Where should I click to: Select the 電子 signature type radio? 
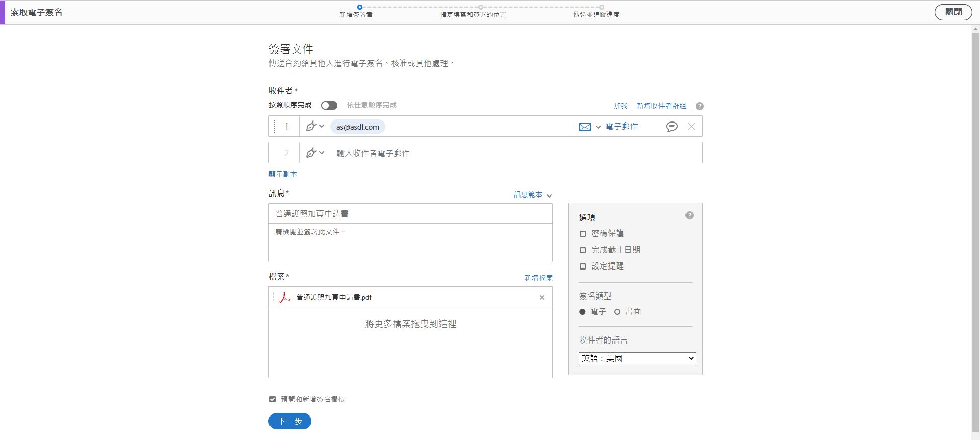pos(582,312)
